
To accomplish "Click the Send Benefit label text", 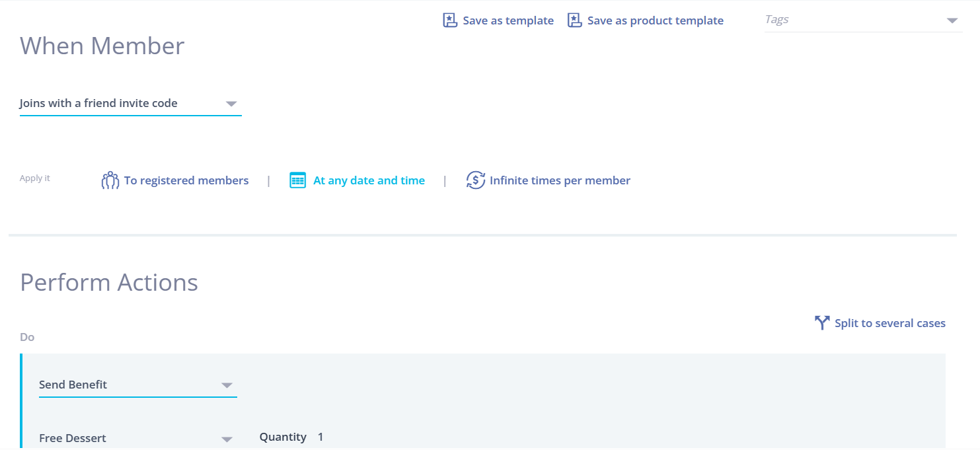I will pyautogui.click(x=73, y=385).
